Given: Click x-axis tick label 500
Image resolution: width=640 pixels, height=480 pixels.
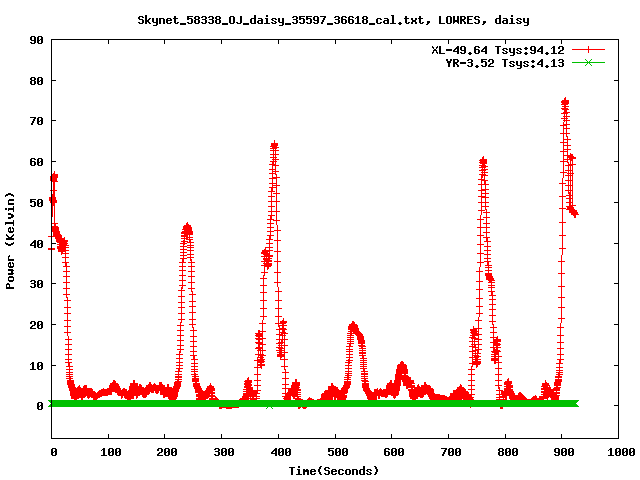Looking at the screenshot, I should pos(338,452).
